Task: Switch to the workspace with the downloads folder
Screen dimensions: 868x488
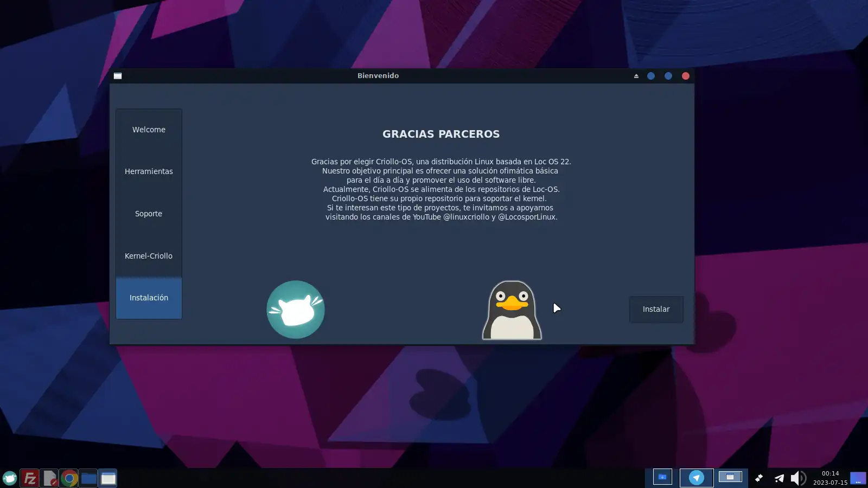Action: coord(662,477)
